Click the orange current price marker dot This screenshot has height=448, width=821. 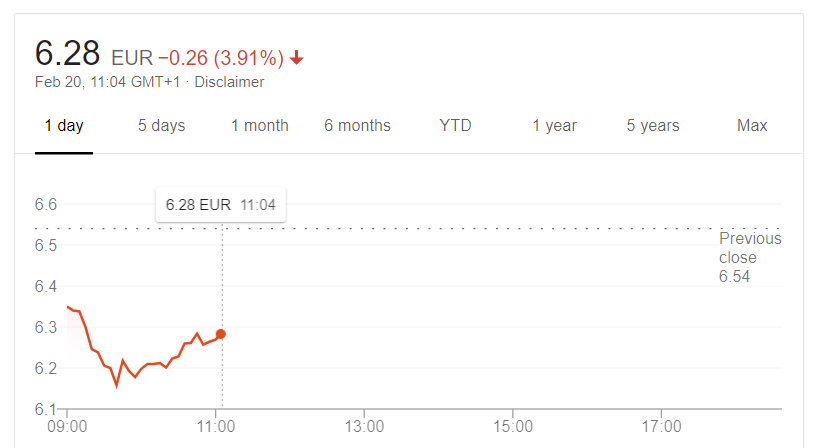point(221,334)
